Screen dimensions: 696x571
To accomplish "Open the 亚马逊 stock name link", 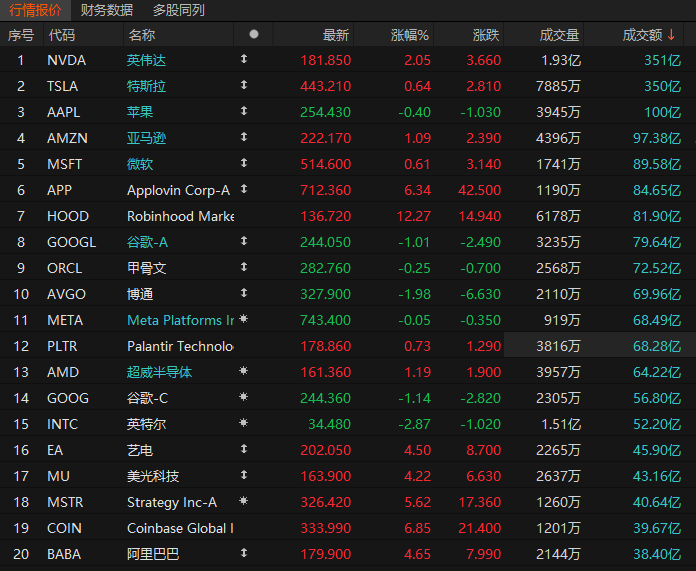I will (146, 138).
